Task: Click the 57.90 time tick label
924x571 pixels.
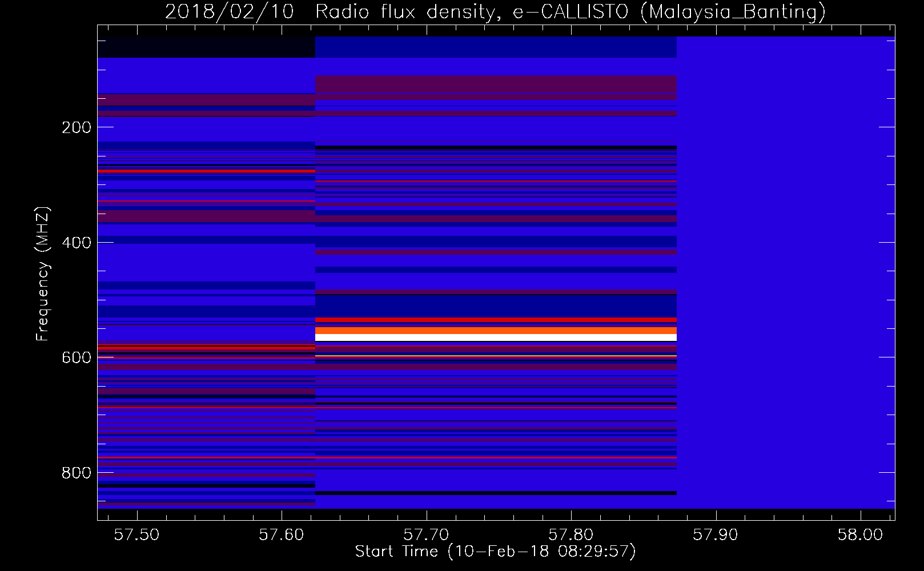Action: click(716, 535)
